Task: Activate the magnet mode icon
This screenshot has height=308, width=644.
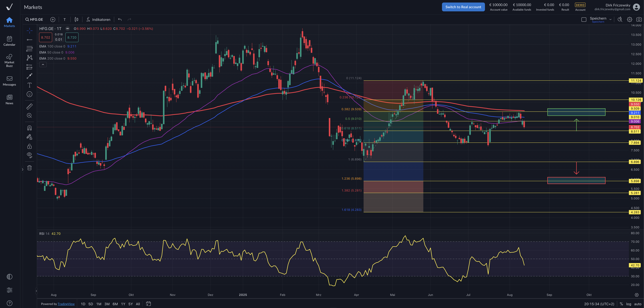Action: point(29,128)
